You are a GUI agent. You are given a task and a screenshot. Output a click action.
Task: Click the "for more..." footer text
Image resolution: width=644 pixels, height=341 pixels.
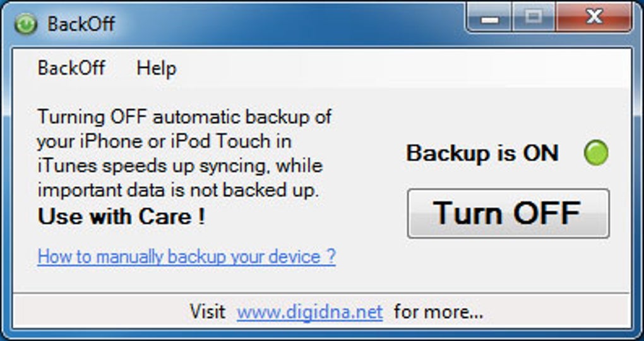click(438, 312)
